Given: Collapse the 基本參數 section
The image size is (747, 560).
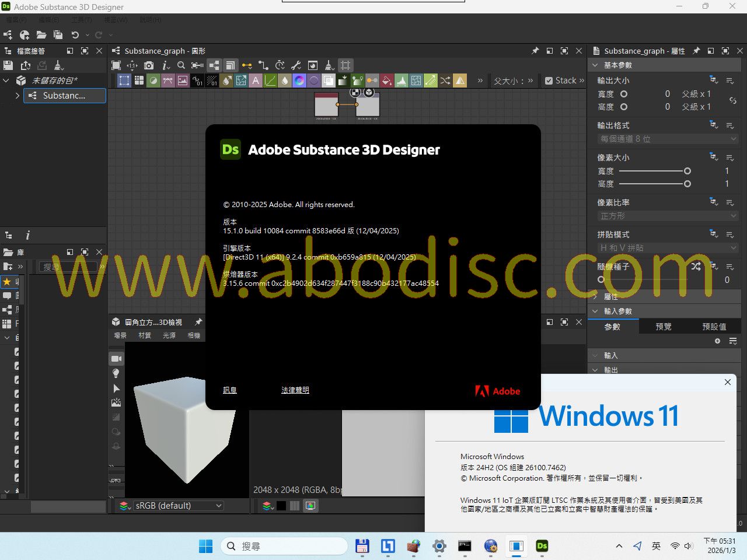Looking at the screenshot, I should pyautogui.click(x=595, y=65).
